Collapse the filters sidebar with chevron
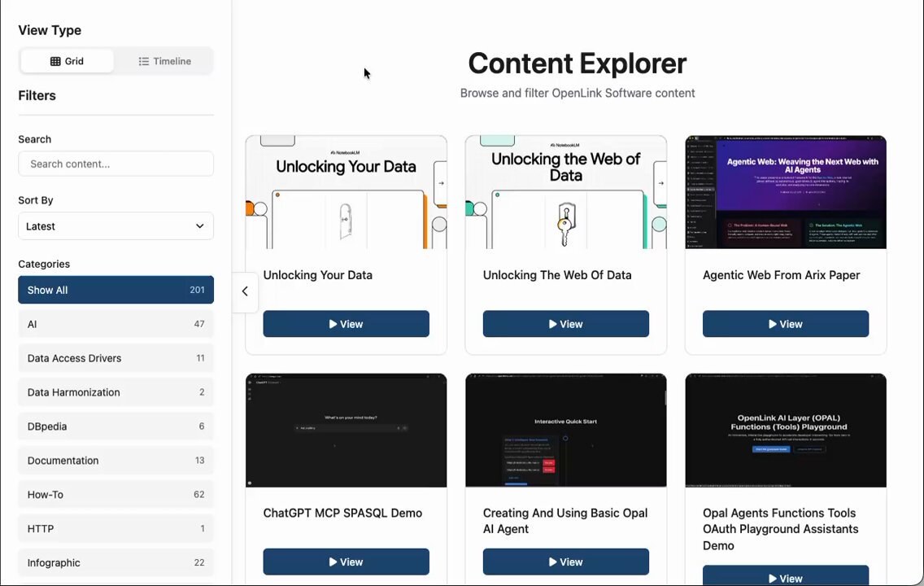Image resolution: width=924 pixels, height=586 pixels. (x=245, y=292)
